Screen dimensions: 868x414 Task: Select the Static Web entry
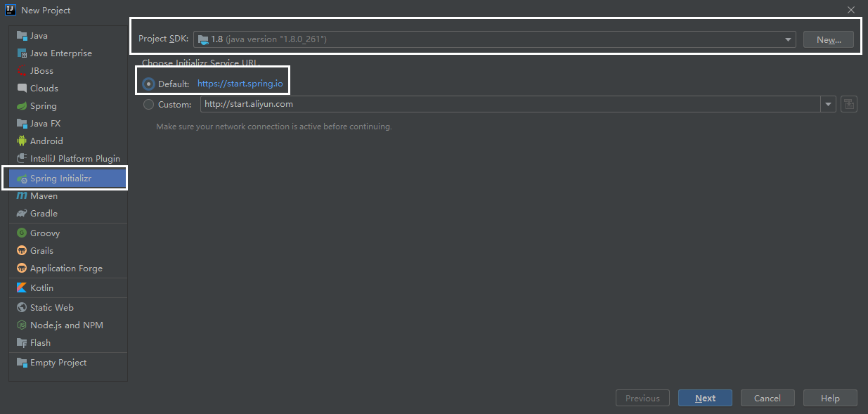pos(68,308)
